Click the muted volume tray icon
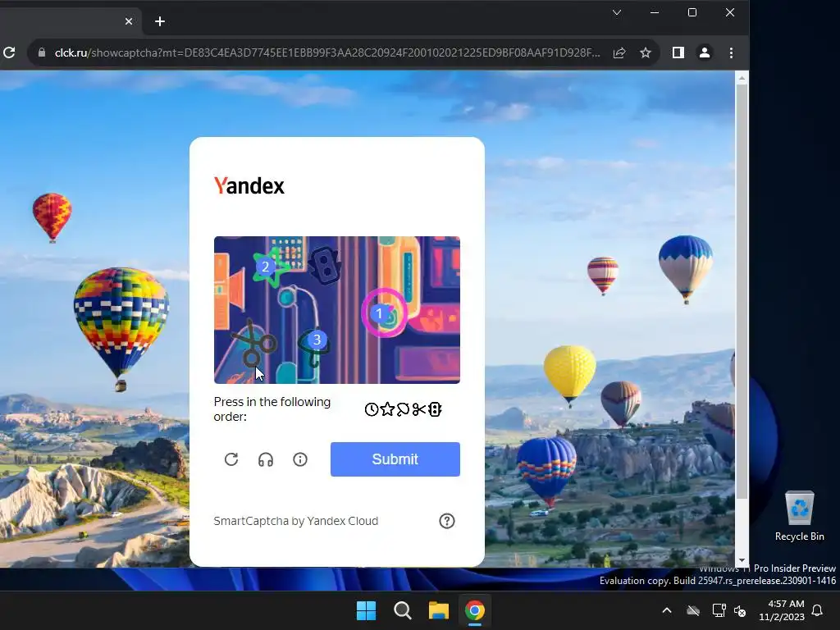 pyautogui.click(x=741, y=610)
